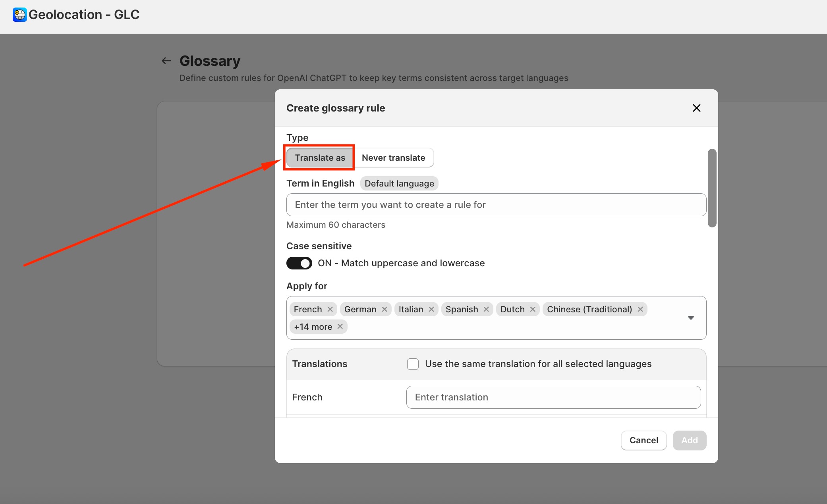
Task: Remove the Spanish language tag
Action: (486, 309)
